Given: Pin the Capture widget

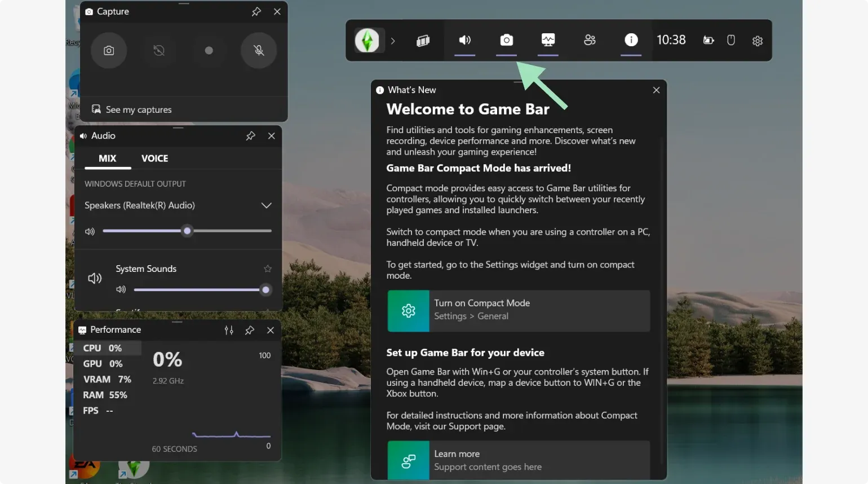Looking at the screenshot, I should [x=256, y=11].
